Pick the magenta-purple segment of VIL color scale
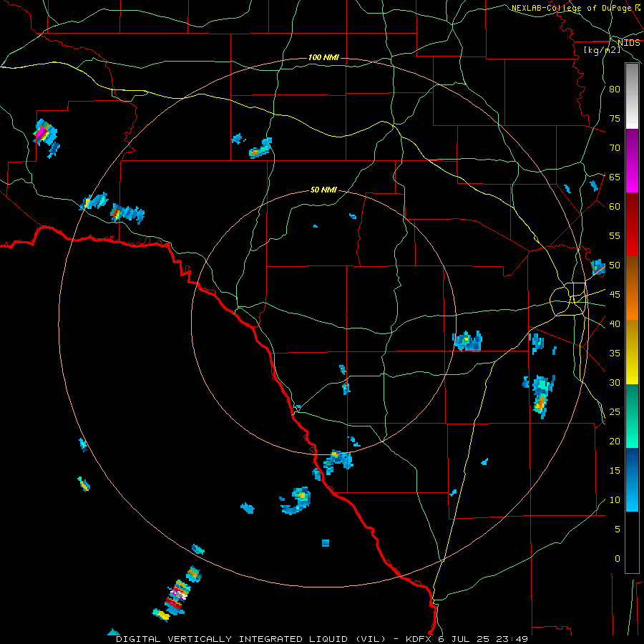The image size is (644, 644). point(632,160)
